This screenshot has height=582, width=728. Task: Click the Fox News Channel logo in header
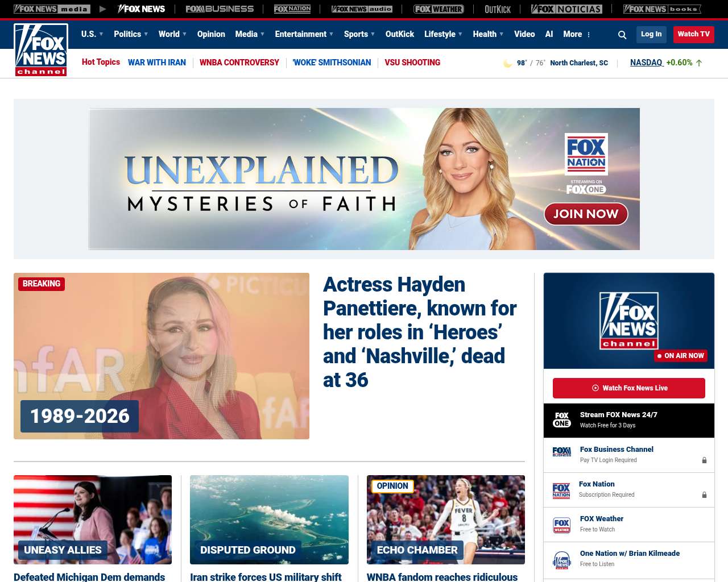pos(41,50)
